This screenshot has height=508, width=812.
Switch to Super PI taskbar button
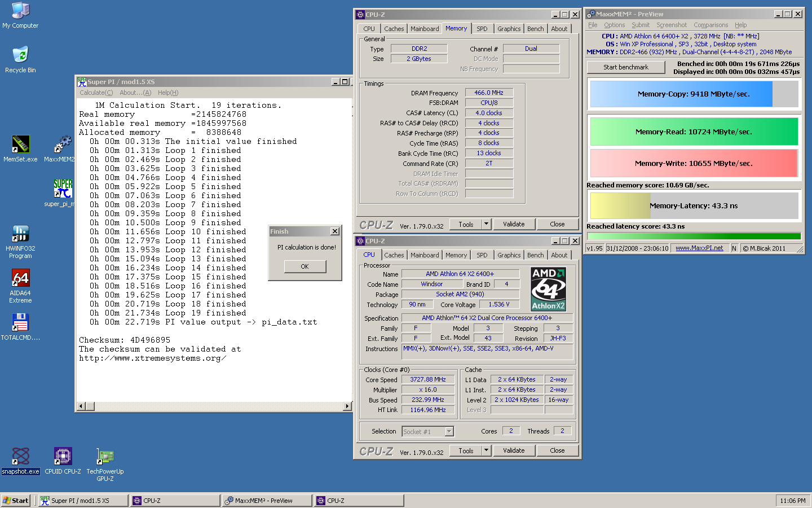pyautogui.click(x=83, y=501)
